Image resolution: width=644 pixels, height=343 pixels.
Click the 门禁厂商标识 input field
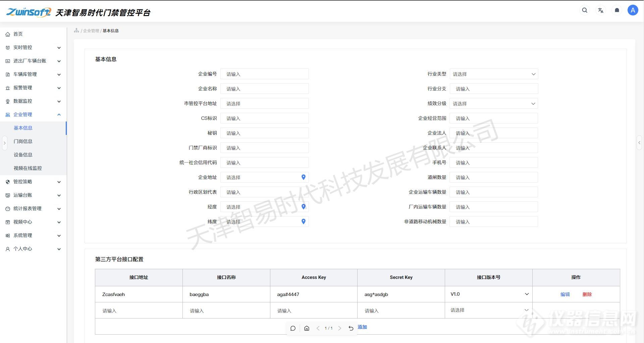tap(265, 148)
